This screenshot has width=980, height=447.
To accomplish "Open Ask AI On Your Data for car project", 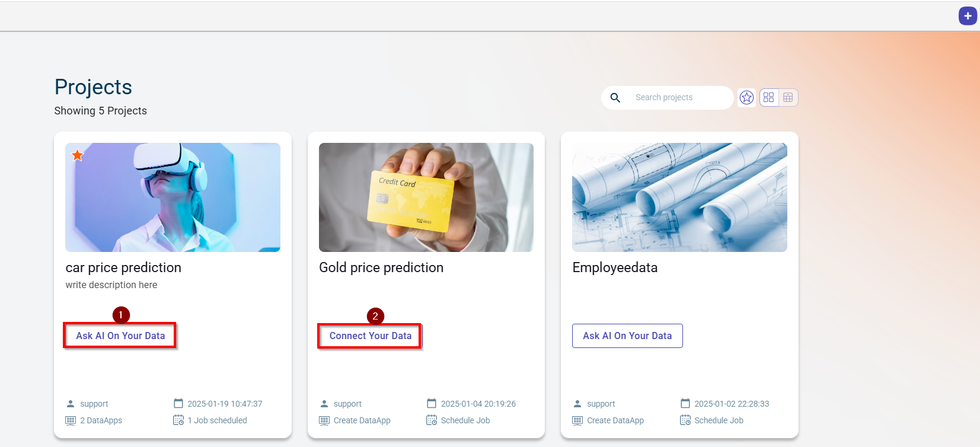I will pos(120,336).
